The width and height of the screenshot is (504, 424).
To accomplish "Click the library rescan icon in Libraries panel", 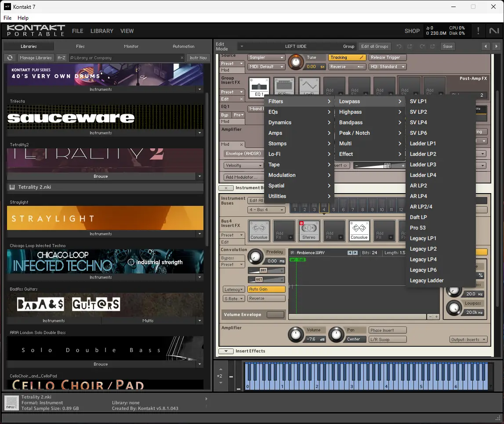I will coord(9,57).
